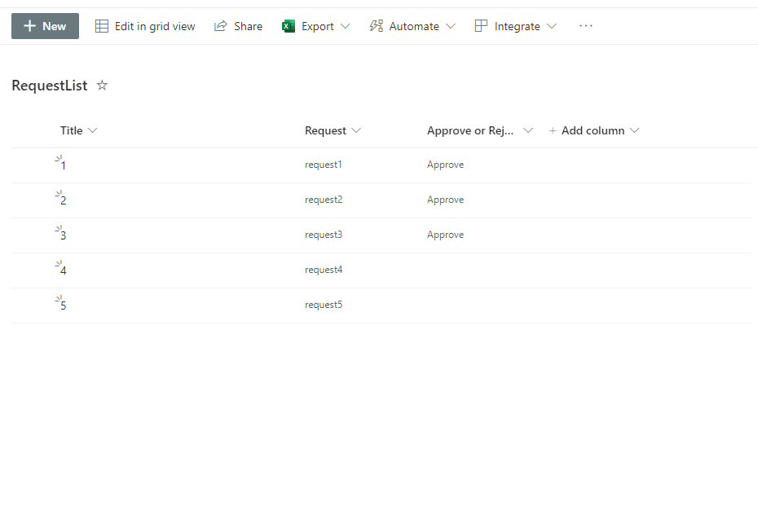Click the plus icon beside Add column
This screenshot has width=758, height=532.
tap(553, 130)
